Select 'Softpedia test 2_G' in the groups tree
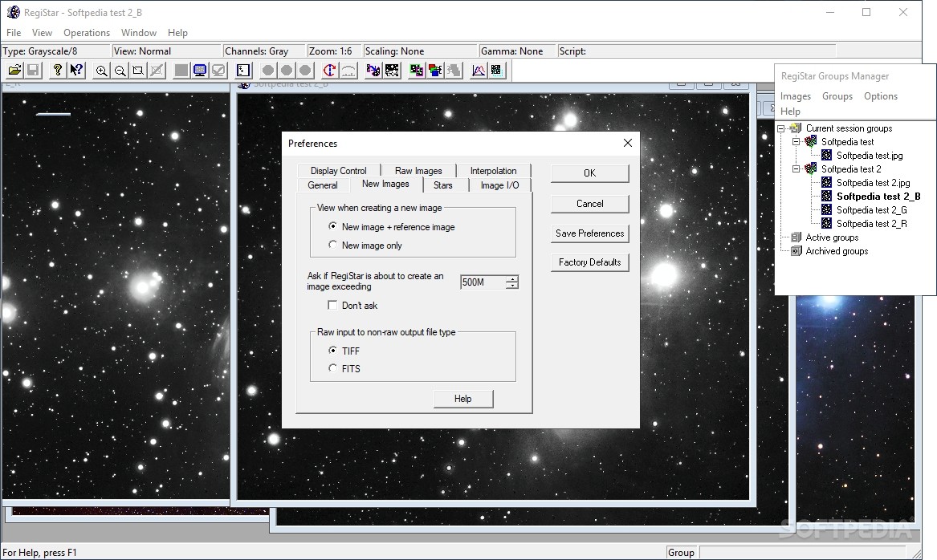This screenshot has height=560, width=937. point(871,210)
